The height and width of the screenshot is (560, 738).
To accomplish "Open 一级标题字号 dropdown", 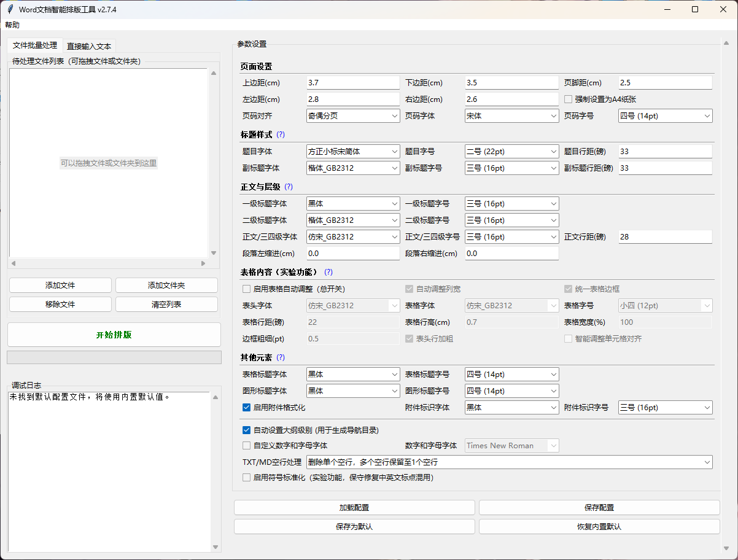I will click(x=511, y=203).
